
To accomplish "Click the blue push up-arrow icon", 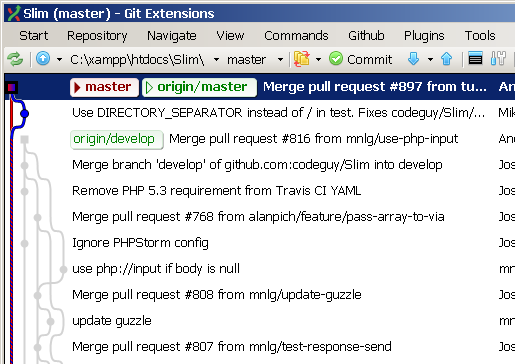I will coord(446,59).
